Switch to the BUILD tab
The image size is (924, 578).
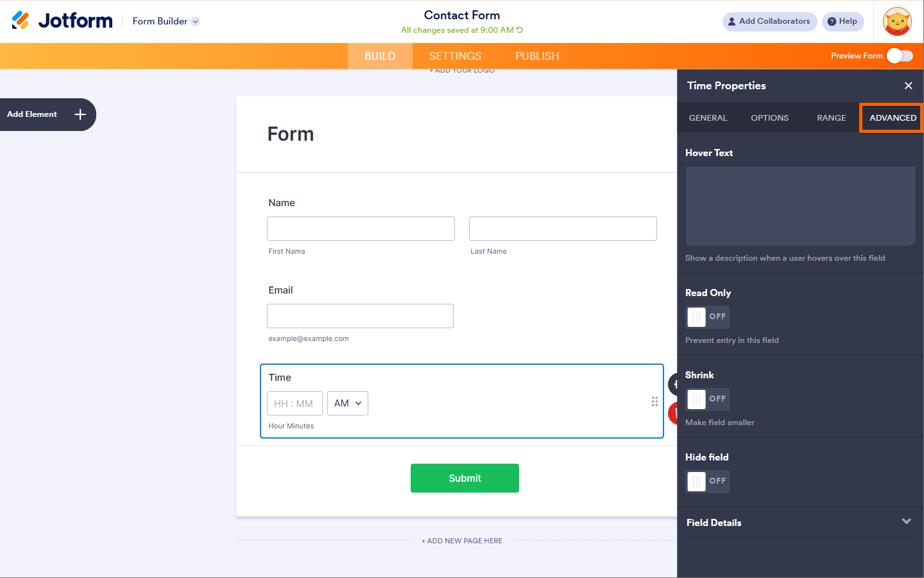380,56
